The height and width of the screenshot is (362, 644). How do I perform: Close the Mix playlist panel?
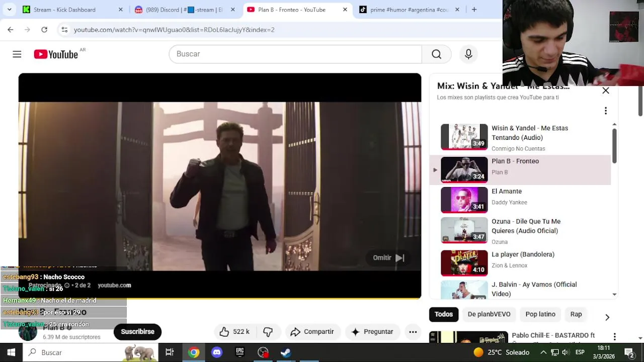tap(606, 90)
